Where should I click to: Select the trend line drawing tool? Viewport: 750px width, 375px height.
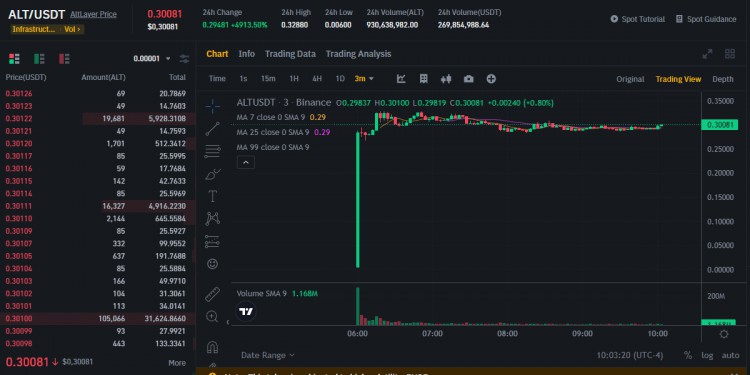(212, 129)
